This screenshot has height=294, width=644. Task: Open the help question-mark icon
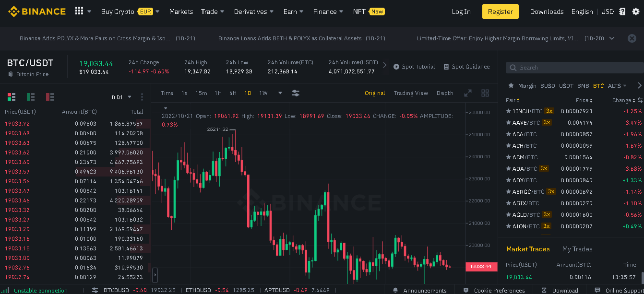click(x=622, y=12)
